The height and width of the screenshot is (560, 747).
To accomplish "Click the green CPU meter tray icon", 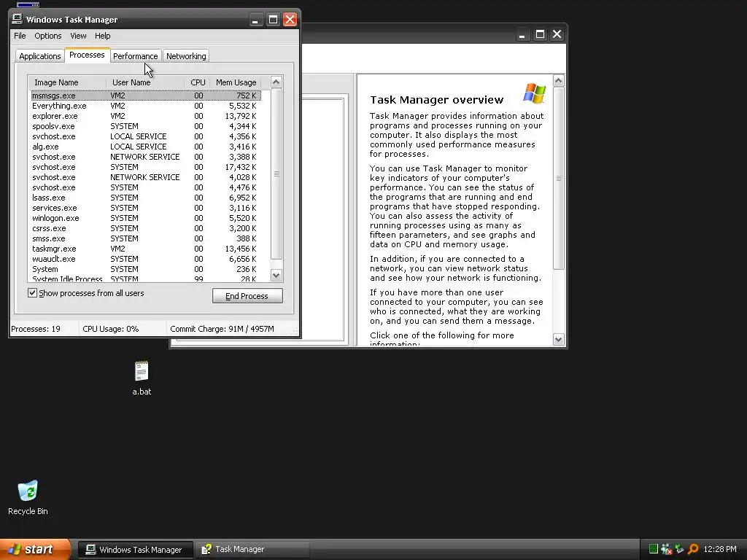I will [x=654, y=549].
